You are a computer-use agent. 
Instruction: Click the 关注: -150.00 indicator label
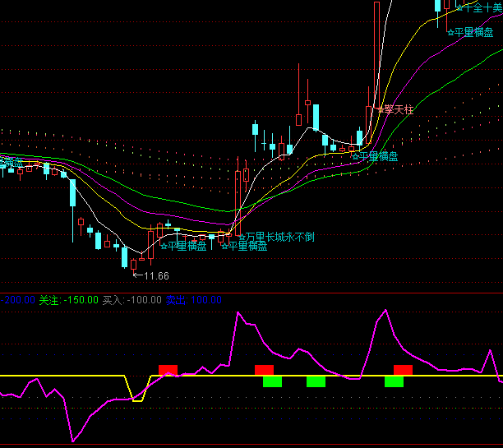pos(68,300)
